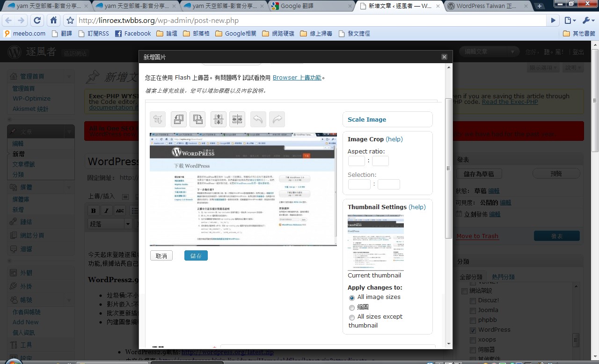This screenshot has height=364, width=599.
Task: Open the 連結 section in the sidebar
Action: click(x=26, y=222)
